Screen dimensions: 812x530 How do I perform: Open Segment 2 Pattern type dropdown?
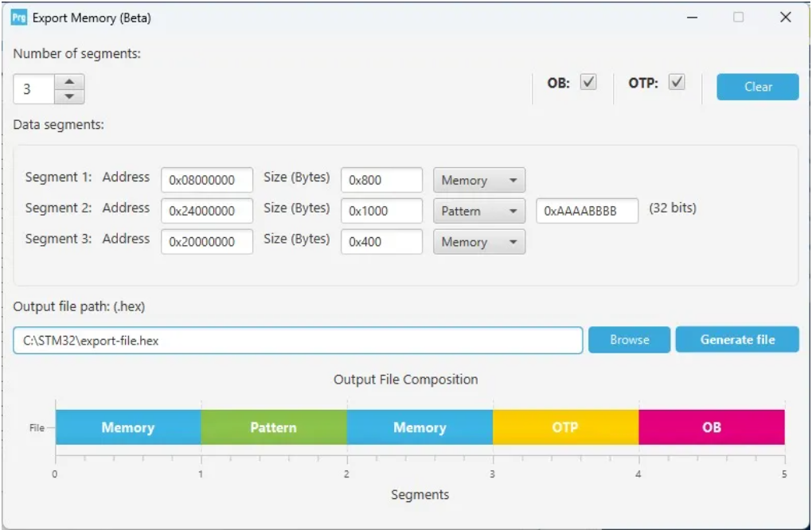pos(479,211)
